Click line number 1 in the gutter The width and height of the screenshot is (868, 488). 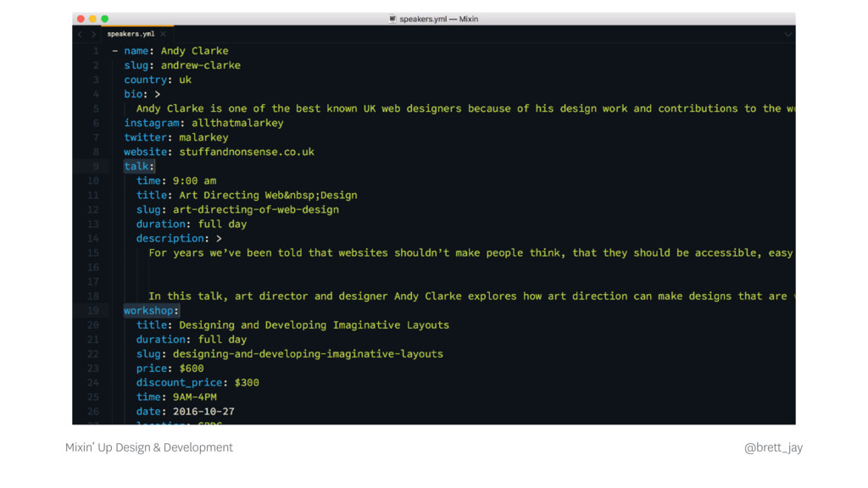coord(96,51)
